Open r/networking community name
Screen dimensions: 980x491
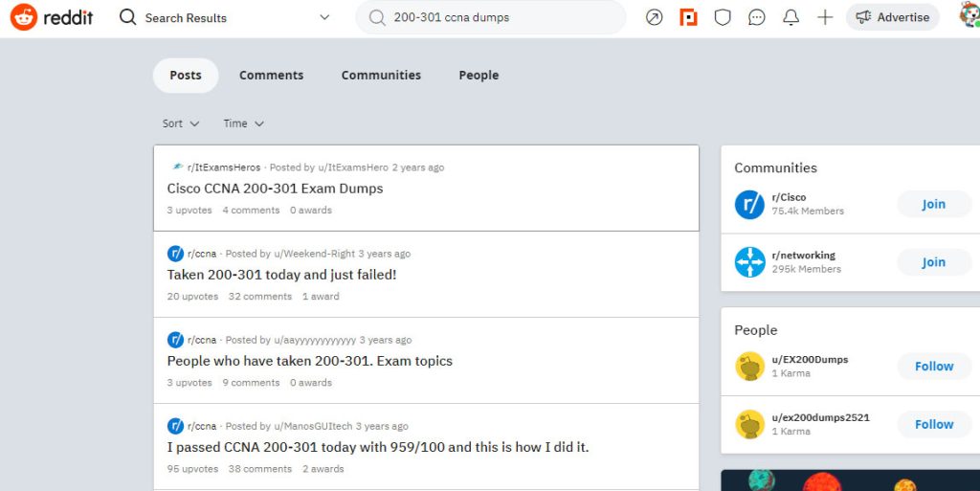click(804, 256)
